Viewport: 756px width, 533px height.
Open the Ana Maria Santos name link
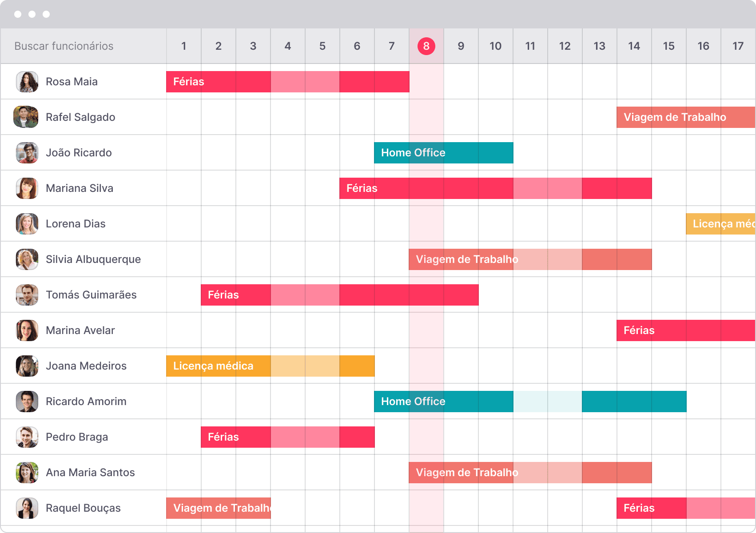[90, 473]
